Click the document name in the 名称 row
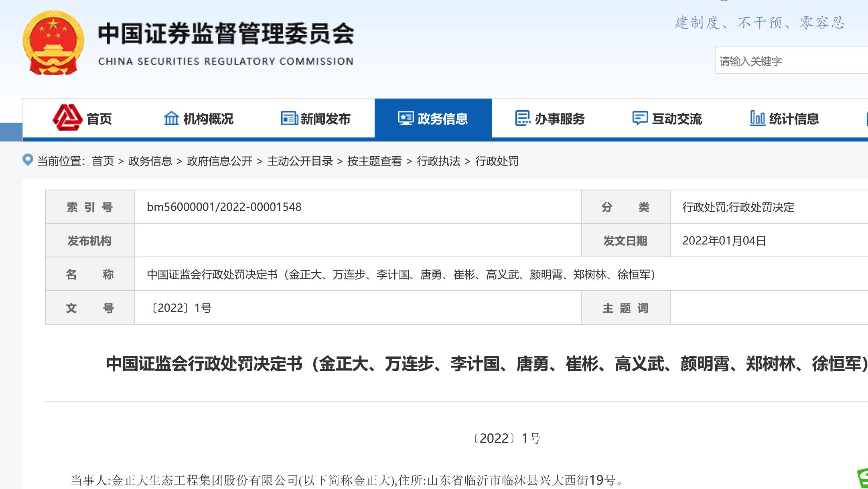 click(402, 275)
